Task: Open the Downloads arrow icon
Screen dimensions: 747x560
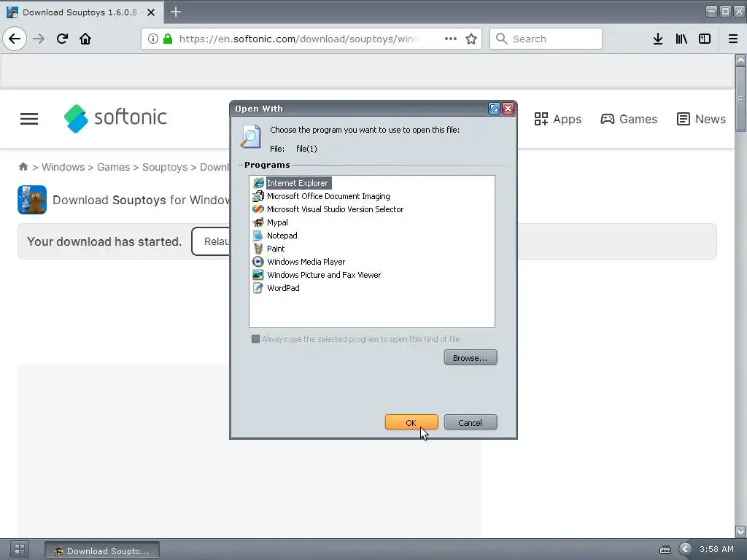Action: [658, 39]
